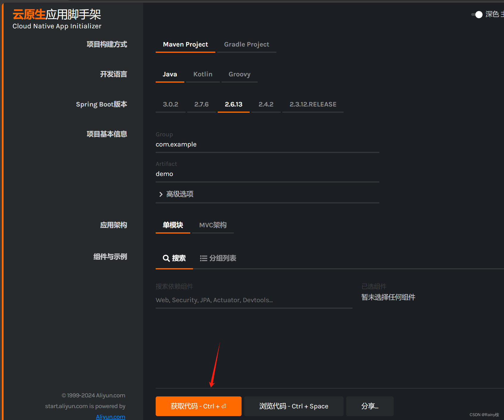The width and height of the screenshot is (504, 420).
Task: Toggle the 深色主题 dark theme switch
Action: (477, 14)
